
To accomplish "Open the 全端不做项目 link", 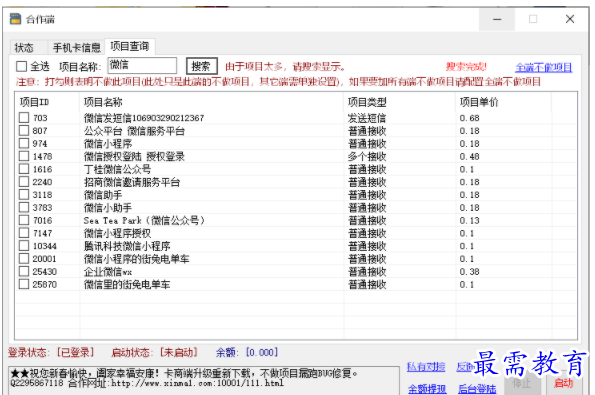I will (x=543, y=68).
